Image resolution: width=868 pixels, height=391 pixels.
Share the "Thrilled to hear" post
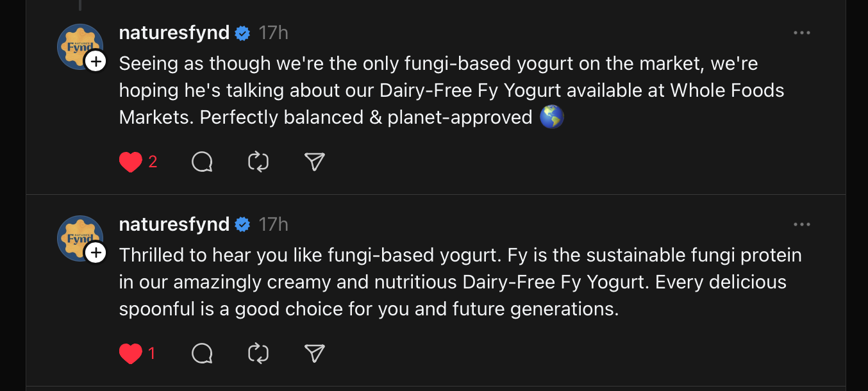(314, 353)
